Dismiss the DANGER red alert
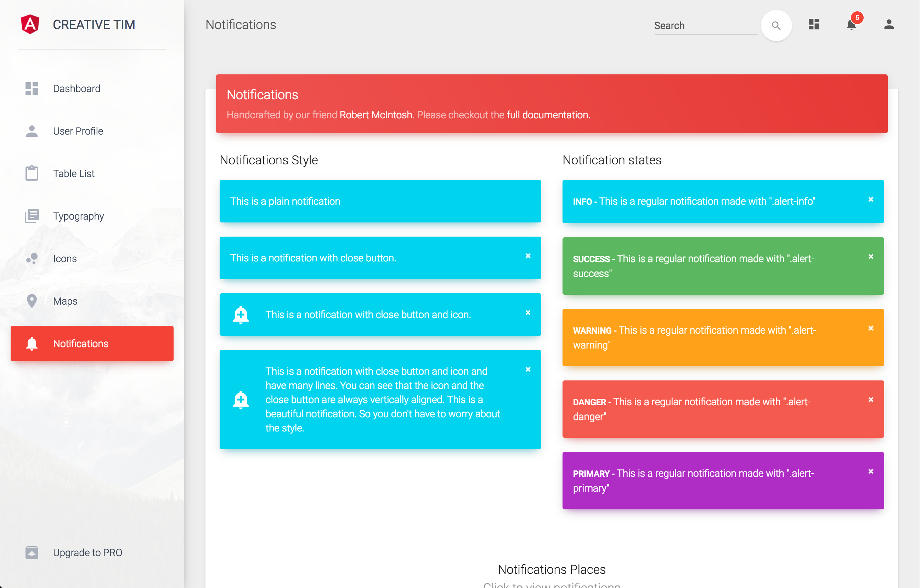921x588 pixels. point(870,400)
